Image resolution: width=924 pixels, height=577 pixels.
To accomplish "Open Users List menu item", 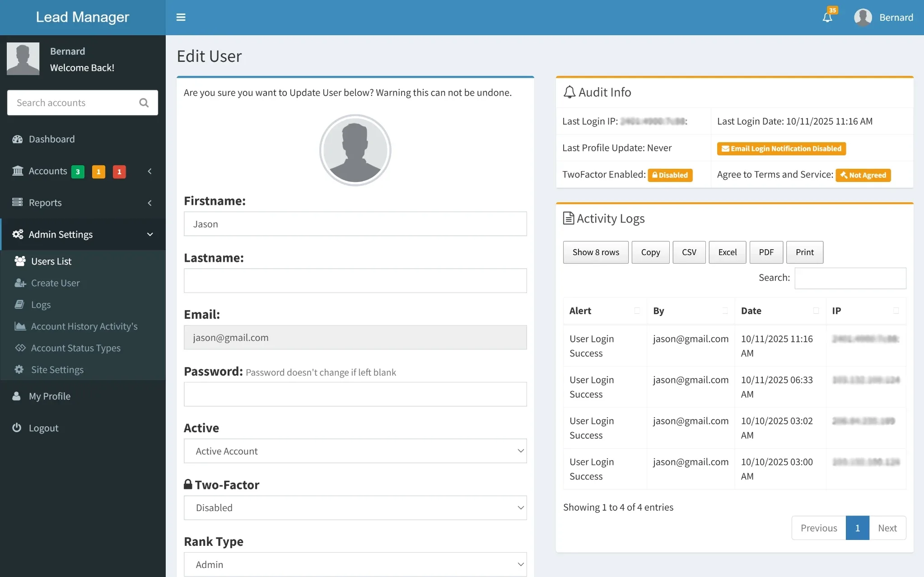I will point(51,261).
